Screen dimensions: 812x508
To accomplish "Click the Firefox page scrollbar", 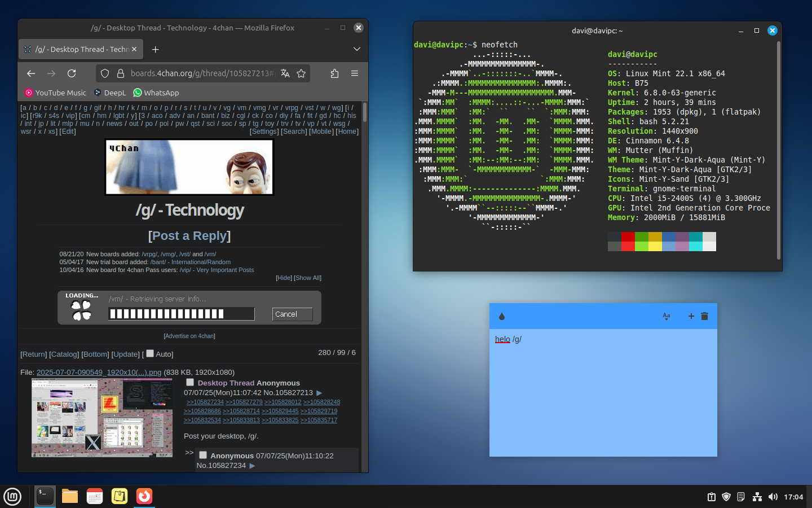I will pos(365,112).
